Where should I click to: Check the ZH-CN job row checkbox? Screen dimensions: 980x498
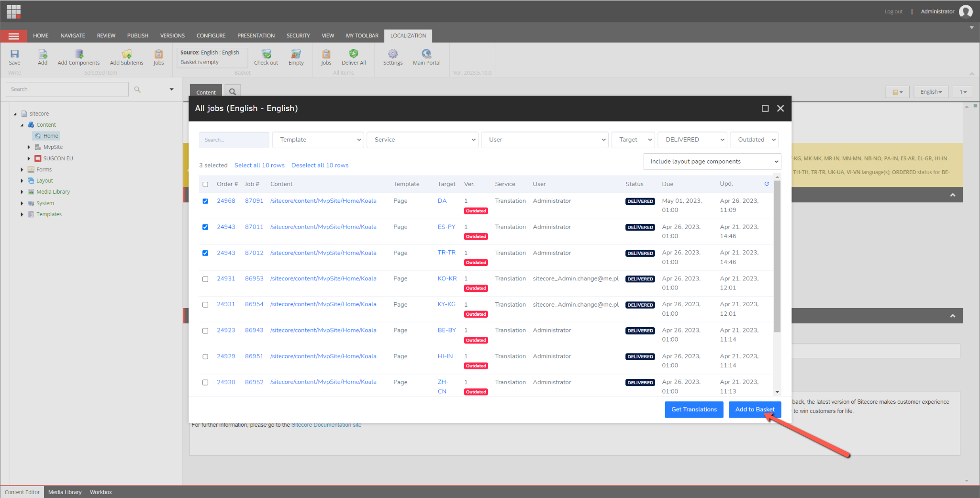205,382
